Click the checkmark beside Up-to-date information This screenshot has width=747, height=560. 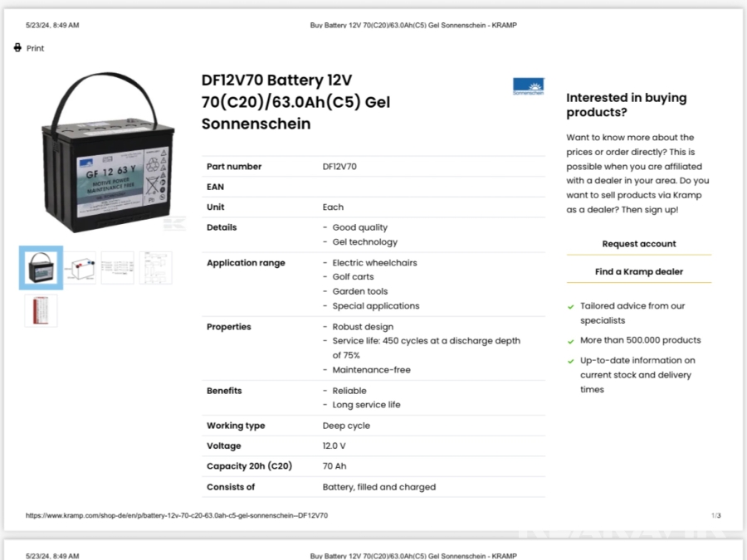[x=571, y=361]
